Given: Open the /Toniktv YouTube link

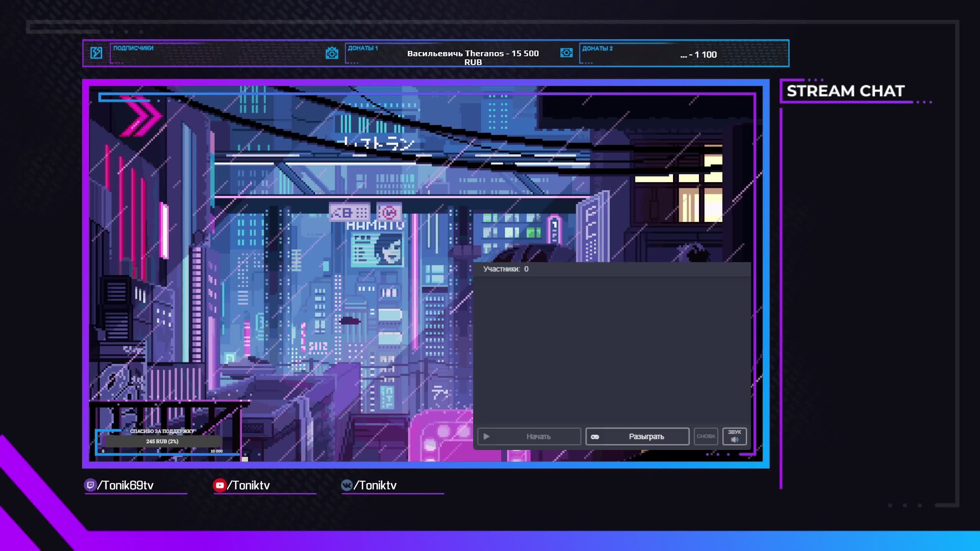Looking at the screenshot, I should coord(249,485).
